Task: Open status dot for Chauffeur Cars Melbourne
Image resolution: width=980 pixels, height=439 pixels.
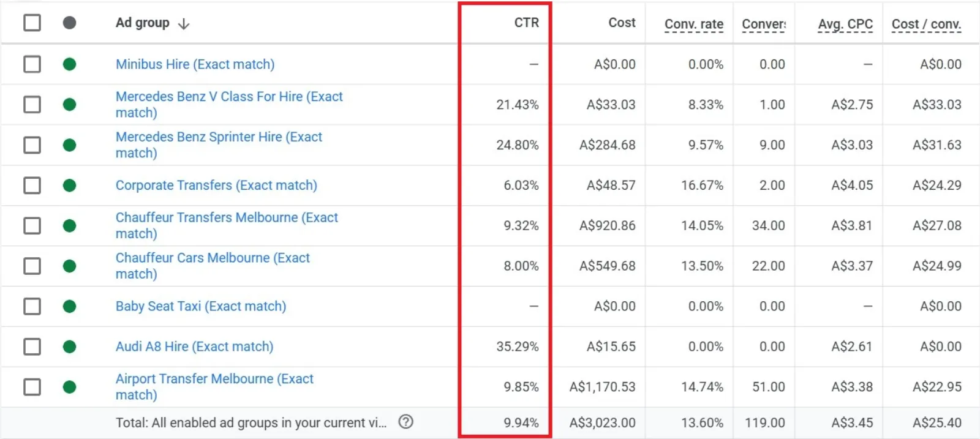Action: [70, 266]
